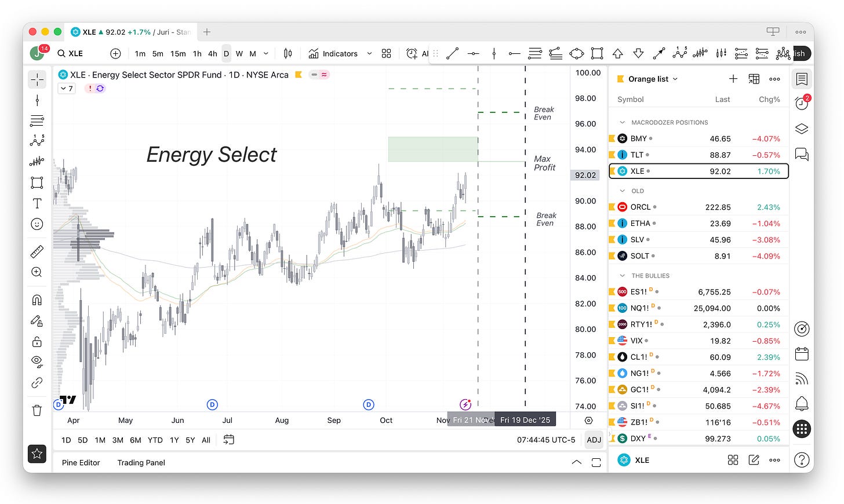Open the object tree layers panel

tap(802, 129)
